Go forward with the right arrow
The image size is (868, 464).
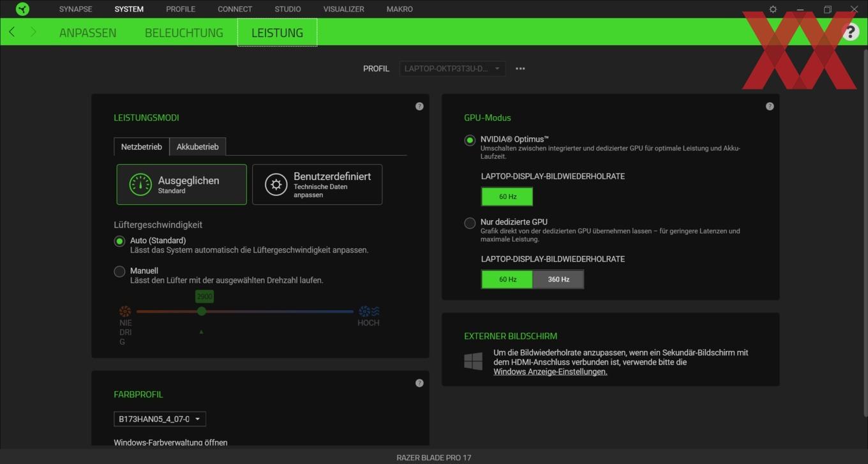tap(33, 32)
